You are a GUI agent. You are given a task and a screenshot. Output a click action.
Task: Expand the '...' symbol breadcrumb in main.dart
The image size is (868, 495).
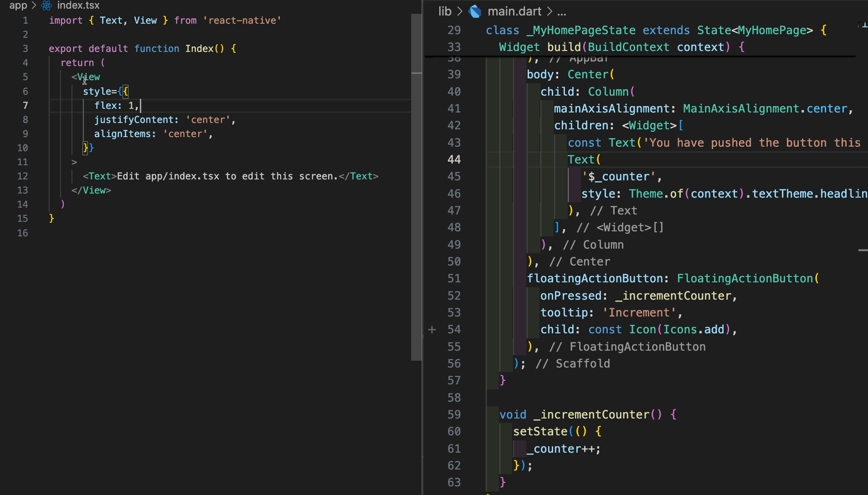click(x=562, y=11)
